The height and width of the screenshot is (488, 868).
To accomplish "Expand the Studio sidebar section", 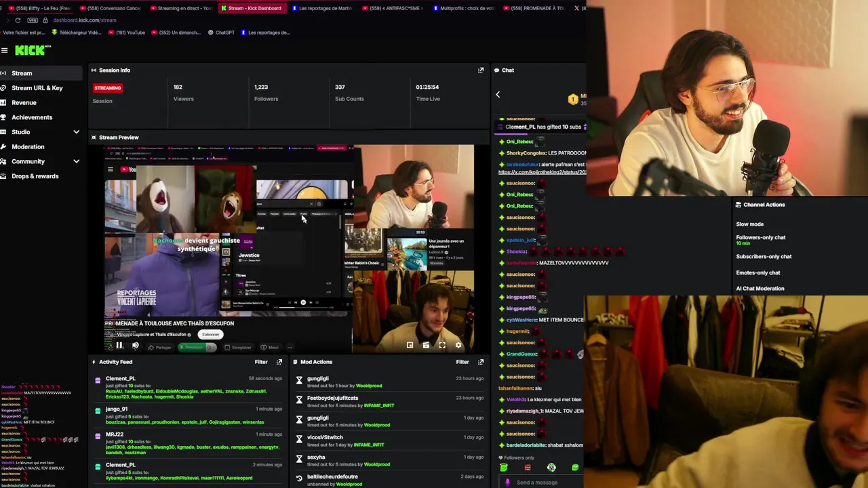I will 76,132.
